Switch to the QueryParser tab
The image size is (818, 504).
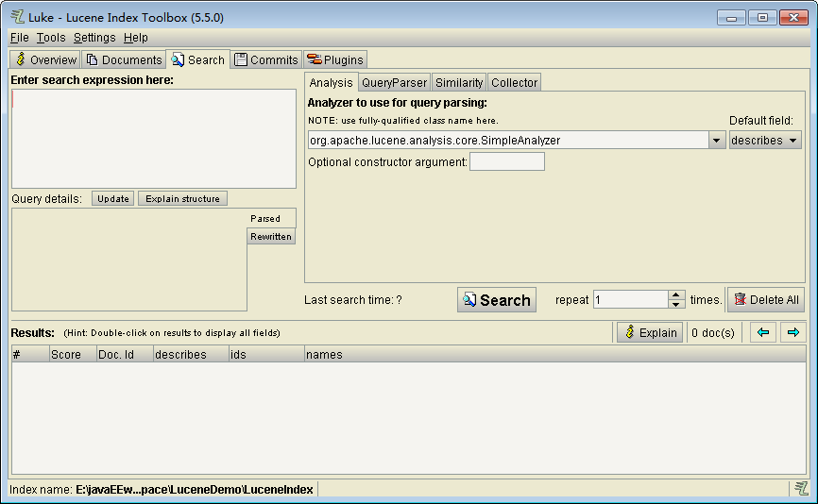(394, 82)
